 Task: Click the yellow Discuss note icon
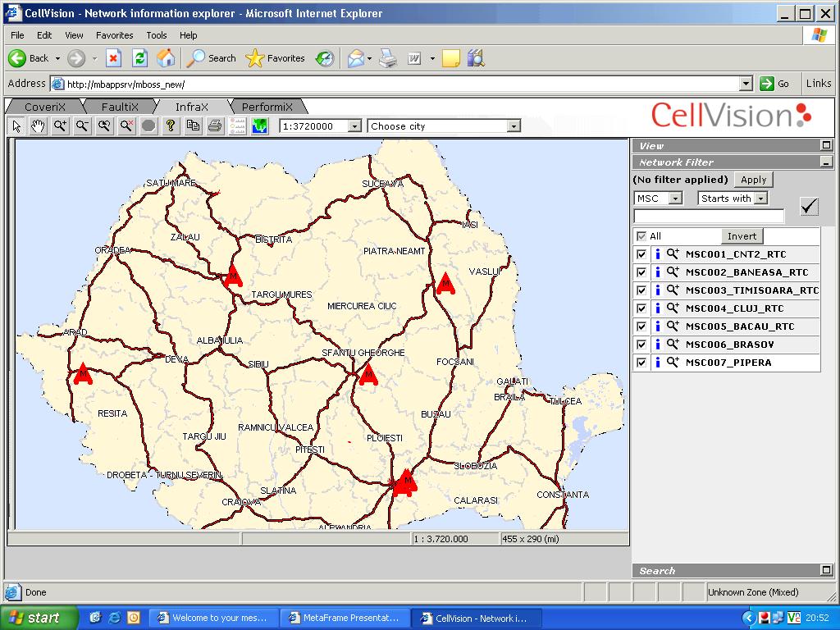[450, 58]
